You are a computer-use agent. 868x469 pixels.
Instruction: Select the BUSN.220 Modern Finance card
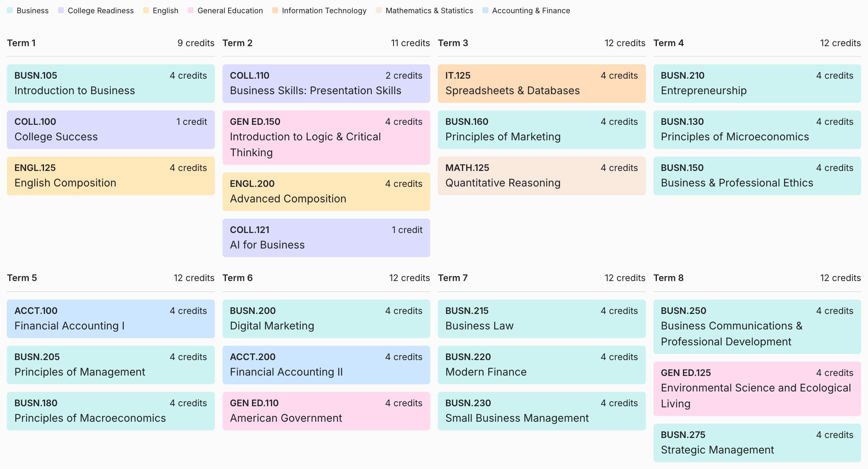[542, 365]
